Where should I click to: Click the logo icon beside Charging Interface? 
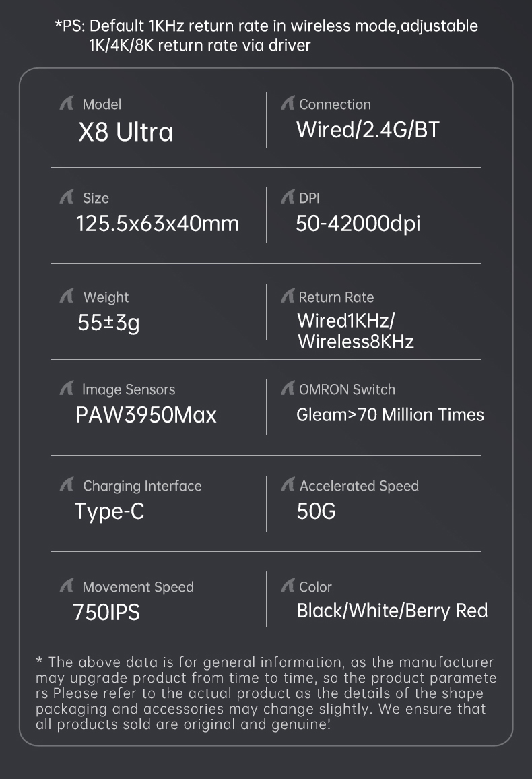pos(67,485)
